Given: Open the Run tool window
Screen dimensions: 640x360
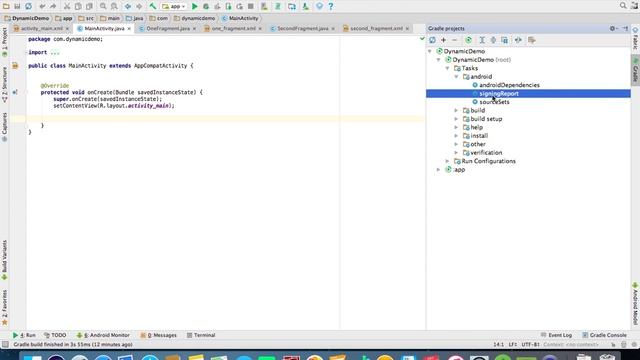Looking at the screenshot, I should (24, 335).
